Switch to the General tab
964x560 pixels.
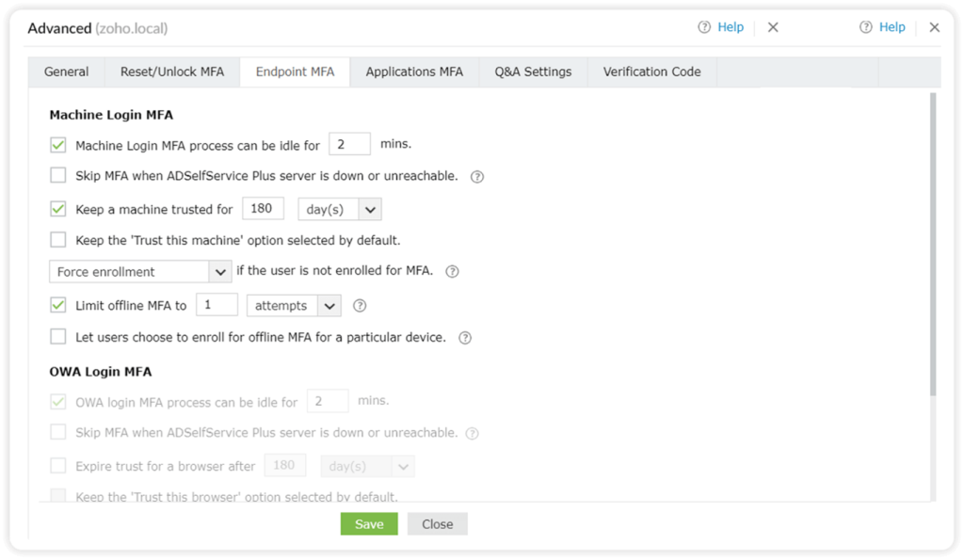pos(66,72)
